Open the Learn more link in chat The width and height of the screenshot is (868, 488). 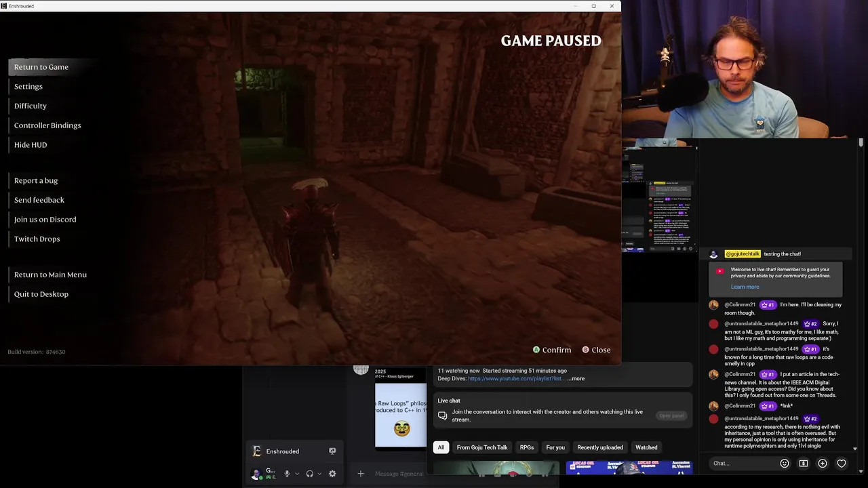click(745, 287)
